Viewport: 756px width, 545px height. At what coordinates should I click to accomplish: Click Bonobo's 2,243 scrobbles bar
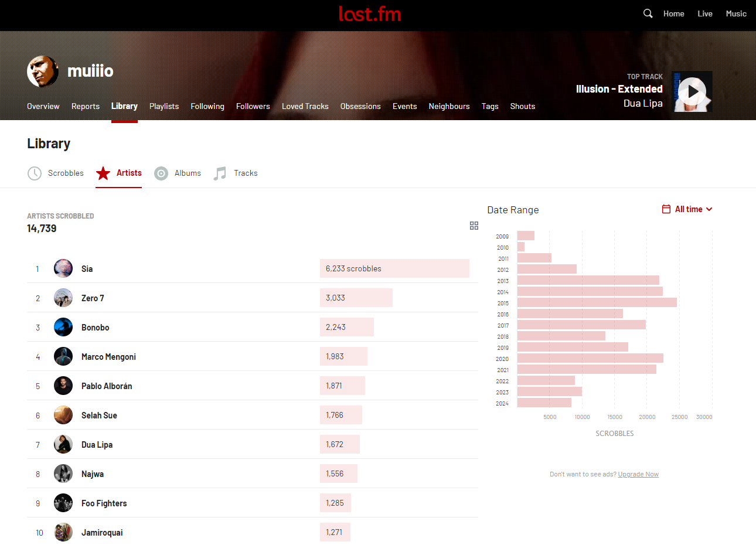pyautogui.click(x=347, y=327)
